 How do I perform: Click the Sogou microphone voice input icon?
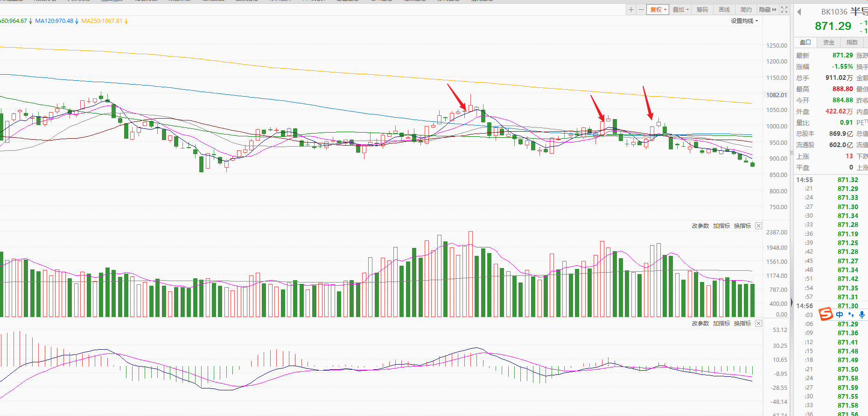(862, 315)
